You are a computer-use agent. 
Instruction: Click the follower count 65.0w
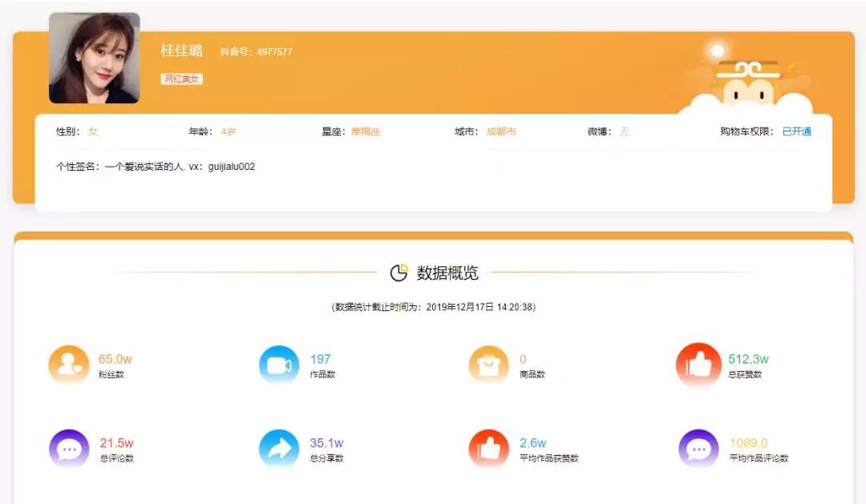tap(115, 359)
